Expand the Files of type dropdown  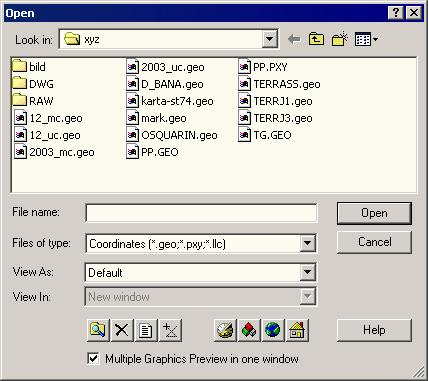coord(307,244)
